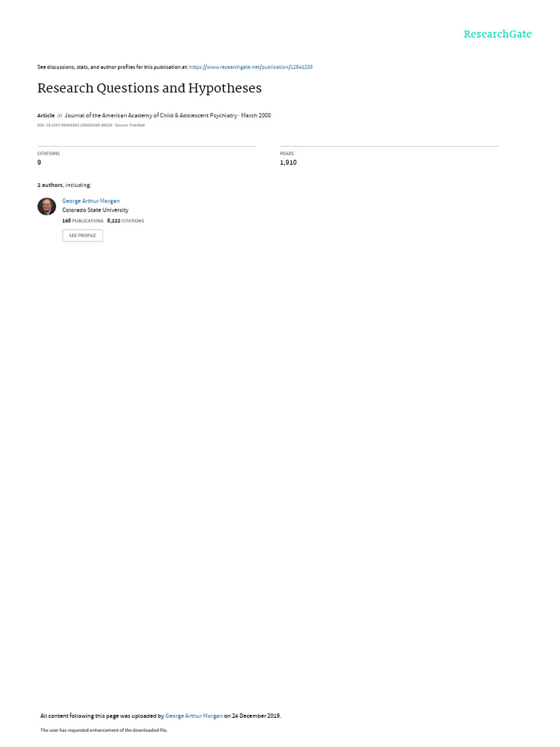Viewport: 560px width, 747px height.
Task: Open the researchgate.net publication URL
Action: (251, 67)
